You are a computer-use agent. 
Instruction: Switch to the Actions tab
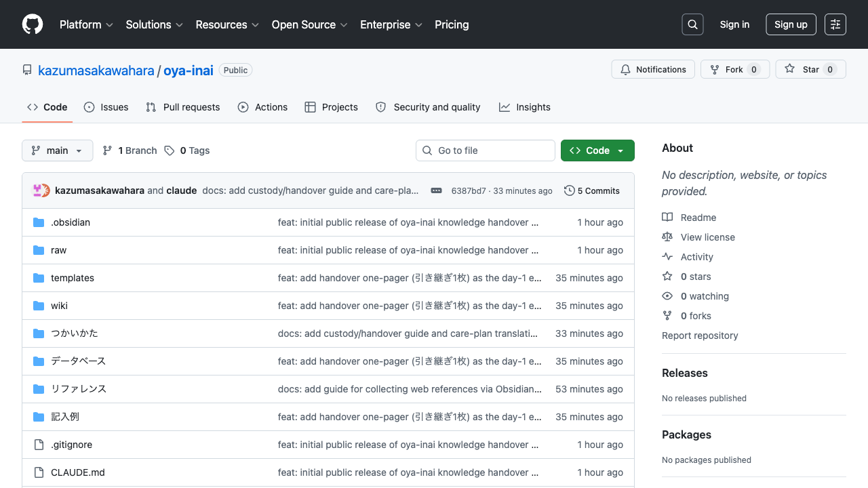click(x=262, y=107)
